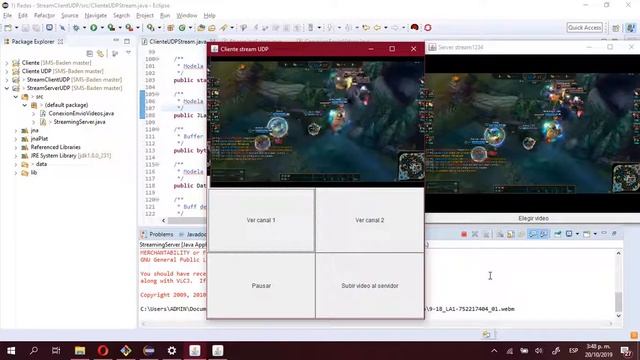This screenshot has width=640, height=360.
Task: Collapse the src folder node
Action: 16,97
